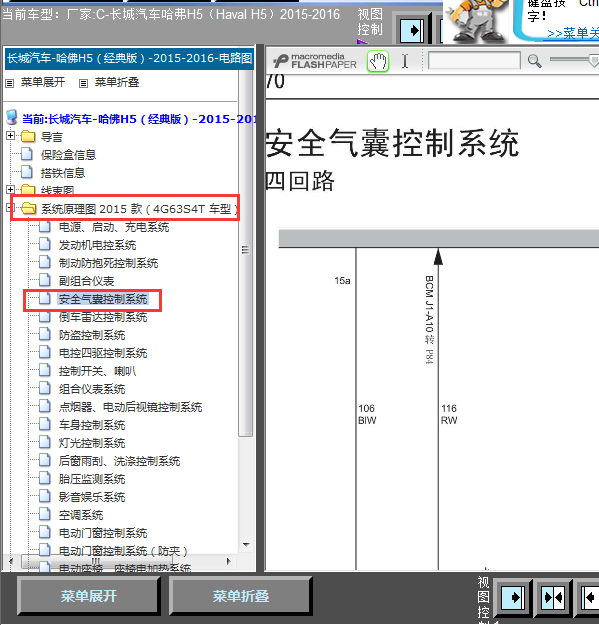Click the 系统原理图 2015 款 folder label

[x=139, y=209]
